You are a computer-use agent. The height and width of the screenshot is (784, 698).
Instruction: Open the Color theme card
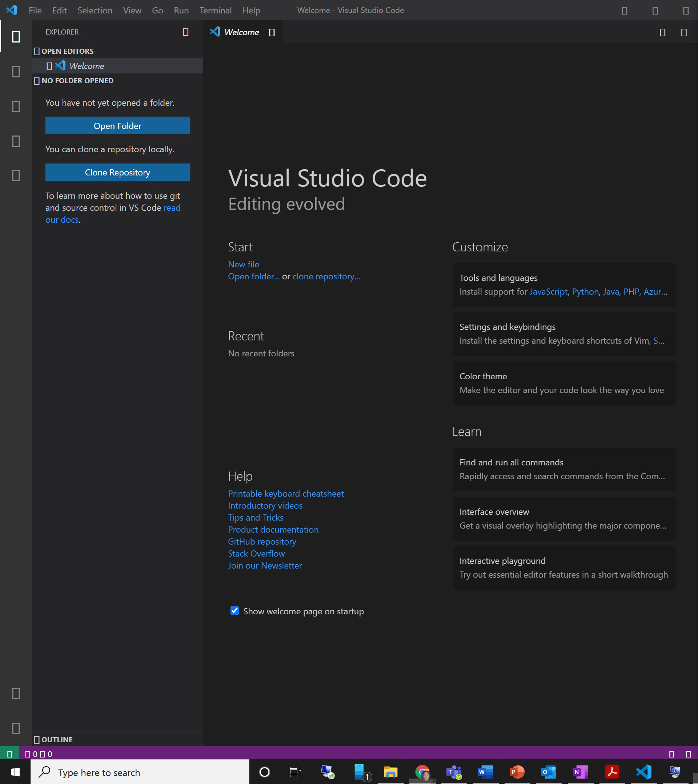coord(564,383)
